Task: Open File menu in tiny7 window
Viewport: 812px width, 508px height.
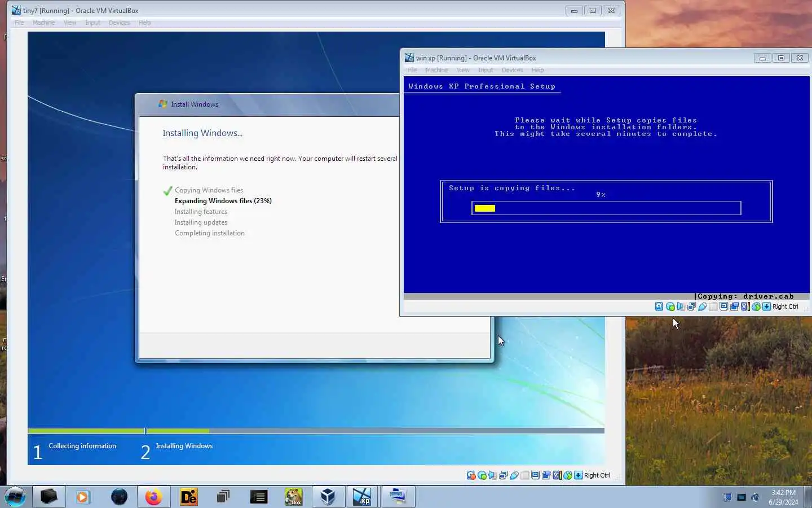Action: [19, 23]
